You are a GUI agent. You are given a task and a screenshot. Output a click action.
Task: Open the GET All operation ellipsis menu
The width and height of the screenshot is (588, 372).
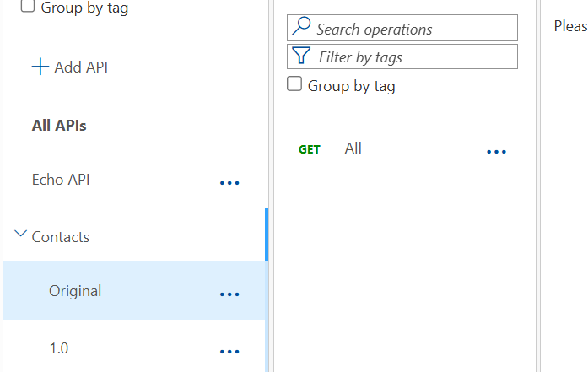(x=496, y=152)
